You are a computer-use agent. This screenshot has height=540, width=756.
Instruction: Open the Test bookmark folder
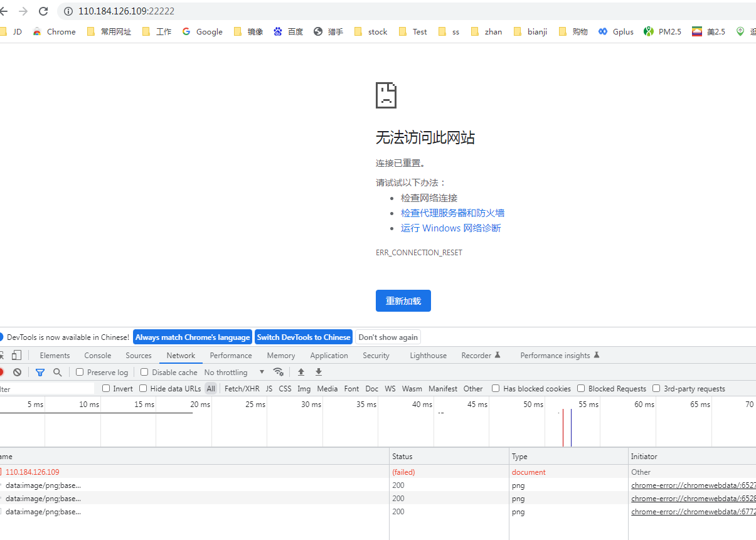click(x=412, y=31)
